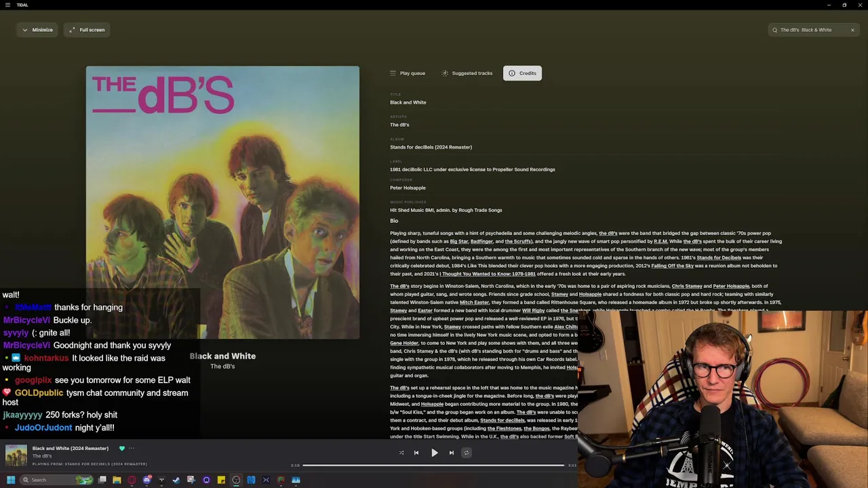The width and height of the screenshot is (868, 488).
Task: Open artist The dB's under the Artists credit
Action: [399, 125]
